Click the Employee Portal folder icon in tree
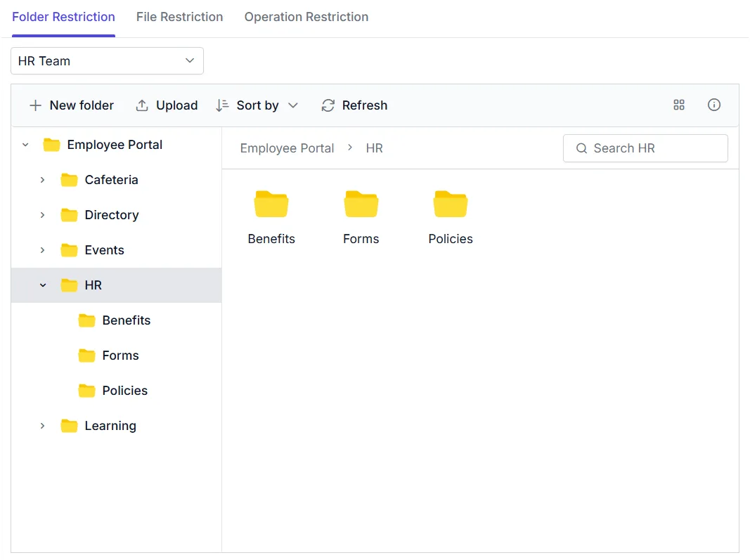 (51, 145)
